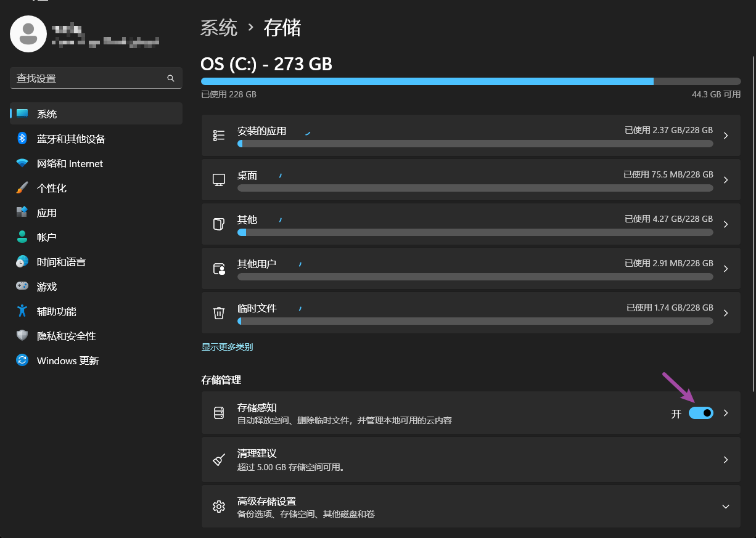The height and width of the screenshot is (538, 756).
Task: Open the 个性化 settings page
Action: 96,188
